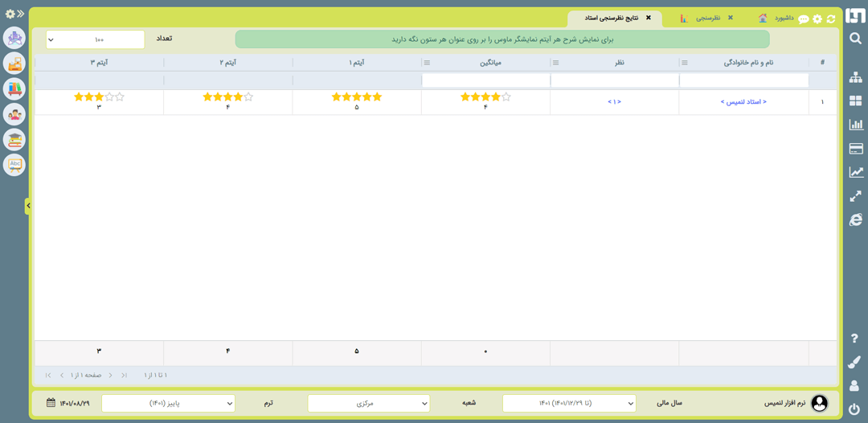Open the chat messages bubble icon
The width and height of the screenshot is (868, 423).
pos(803,19)
